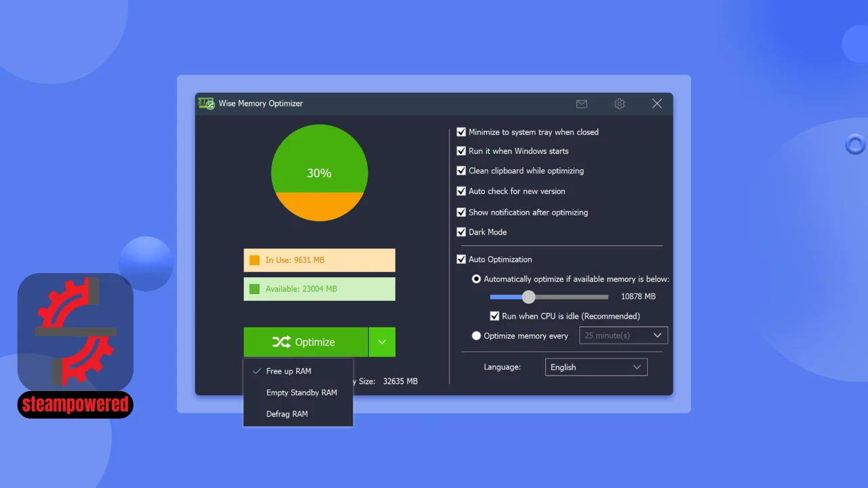Click the 10878 MB threshold value
868x488 pixels.
pos(638,297)
